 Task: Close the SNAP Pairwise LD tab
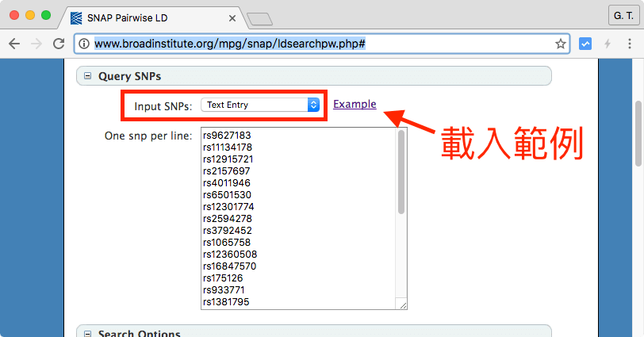(x=232, y=18)
